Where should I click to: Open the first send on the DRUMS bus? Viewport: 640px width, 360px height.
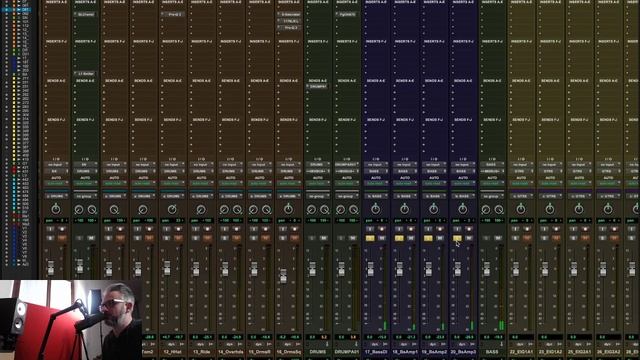click(x=318, y=87)
